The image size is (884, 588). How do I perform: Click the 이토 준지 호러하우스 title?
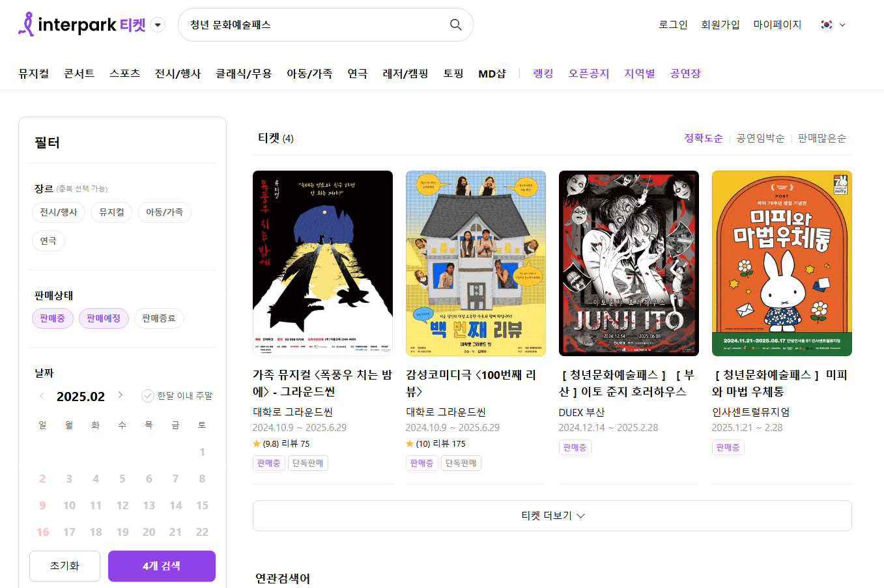(x=627, y=384)
